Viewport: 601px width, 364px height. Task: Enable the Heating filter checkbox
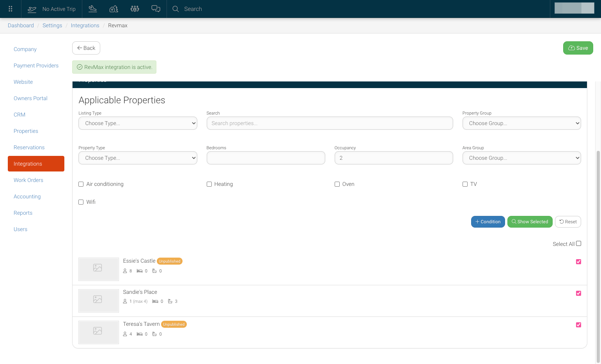[209, 184]
